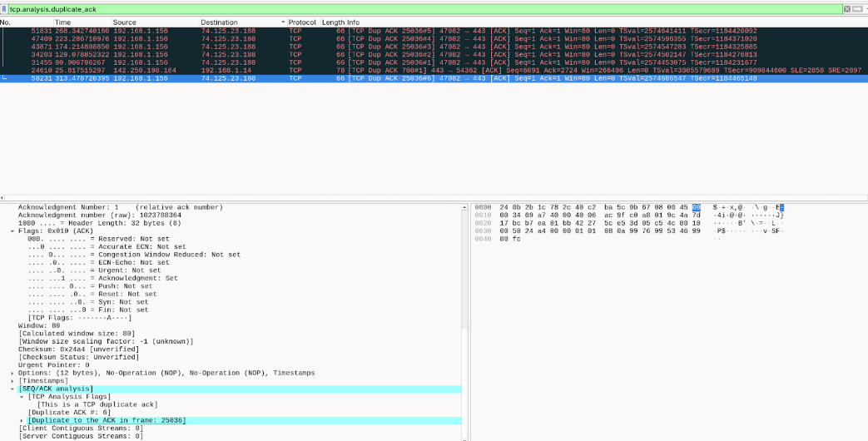Select Client Contiguous Streams: 0 line
The image size is (868, 441).
coord(81,429)
